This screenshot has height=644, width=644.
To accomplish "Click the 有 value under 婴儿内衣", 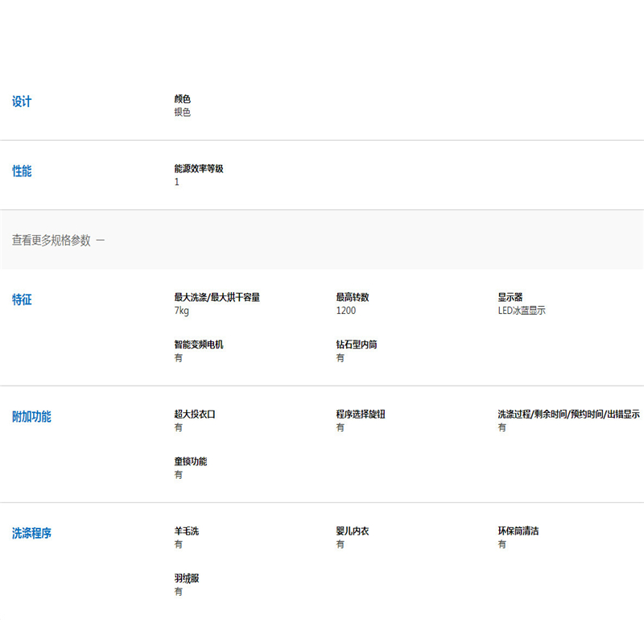I will pyautogui.click(x=340, y=544).
